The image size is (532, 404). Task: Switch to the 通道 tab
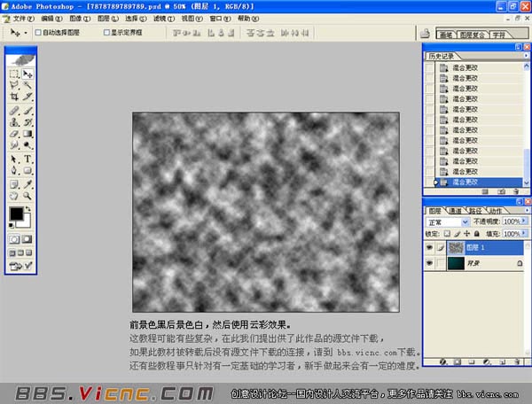coord(456,211)
